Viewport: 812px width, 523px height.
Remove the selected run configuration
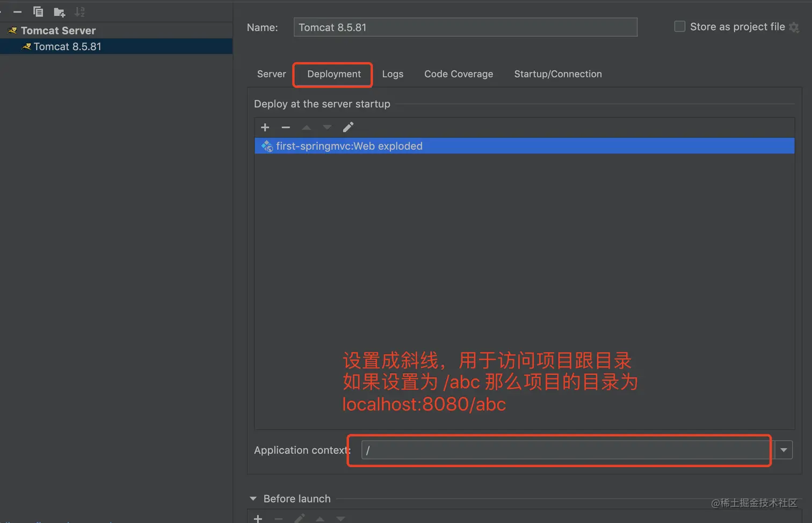[x=17, y=12]
